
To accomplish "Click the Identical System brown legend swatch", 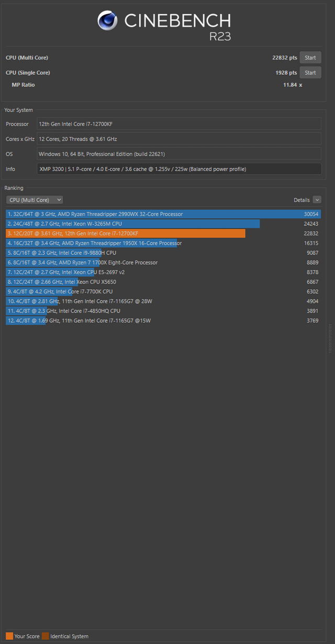I will pyautogui.click(x=45, y=636).
